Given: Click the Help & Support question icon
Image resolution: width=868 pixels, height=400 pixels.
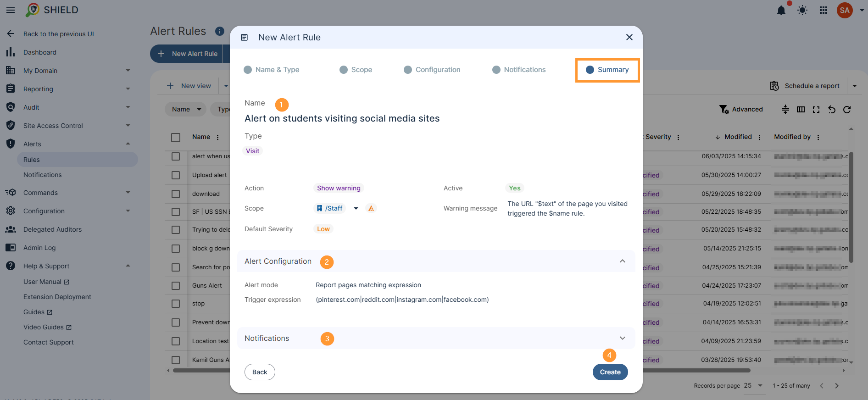Looking at the screenshot, I should click(11, 266).
